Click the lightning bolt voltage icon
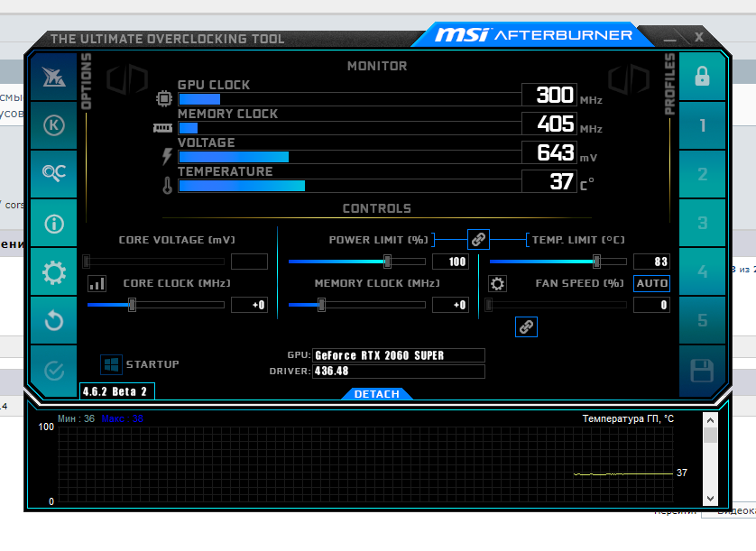Viewport: 756px width, 551px height. 167,156
